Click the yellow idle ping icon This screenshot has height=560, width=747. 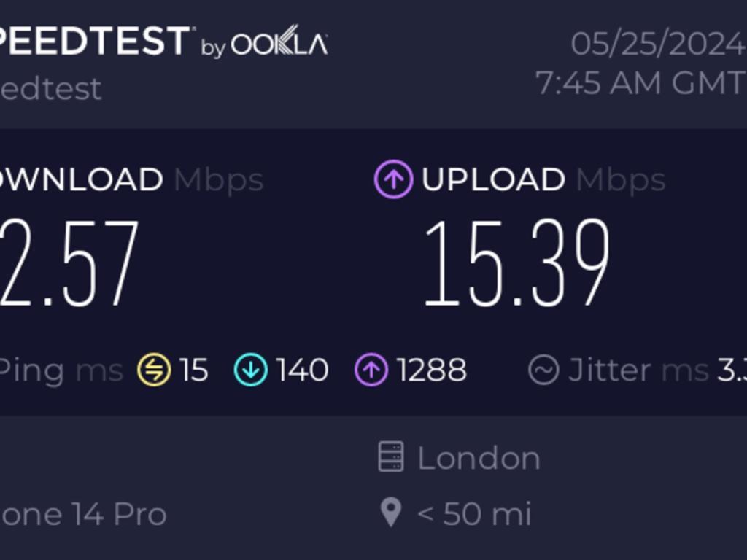[x=154, y=370]
